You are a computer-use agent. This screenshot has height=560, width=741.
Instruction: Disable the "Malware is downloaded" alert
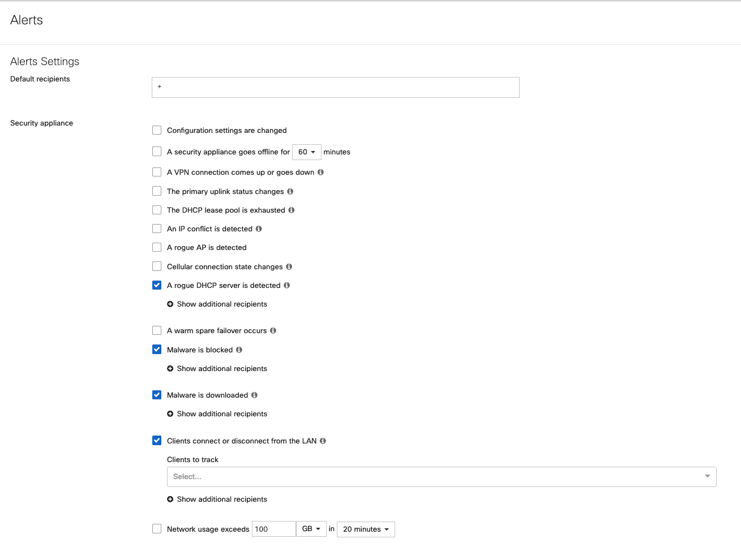(x=157, y=395)
